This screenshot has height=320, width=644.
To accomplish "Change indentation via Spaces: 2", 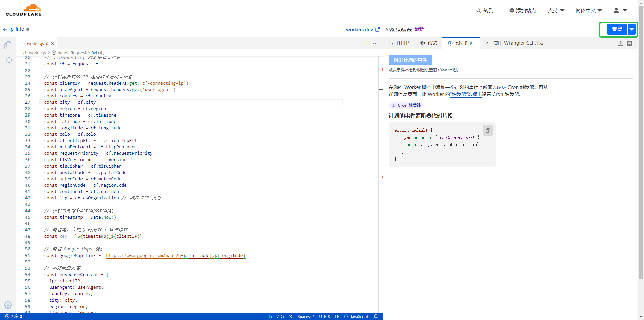I will pyautogui.click(x=306, y=316).
